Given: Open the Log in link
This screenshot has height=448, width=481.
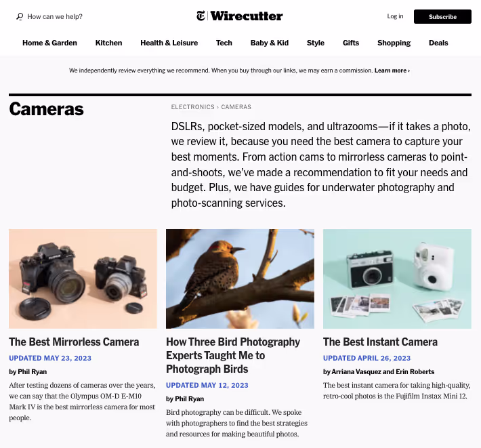Looking at the screenshot, I should [x=395, y=16].
